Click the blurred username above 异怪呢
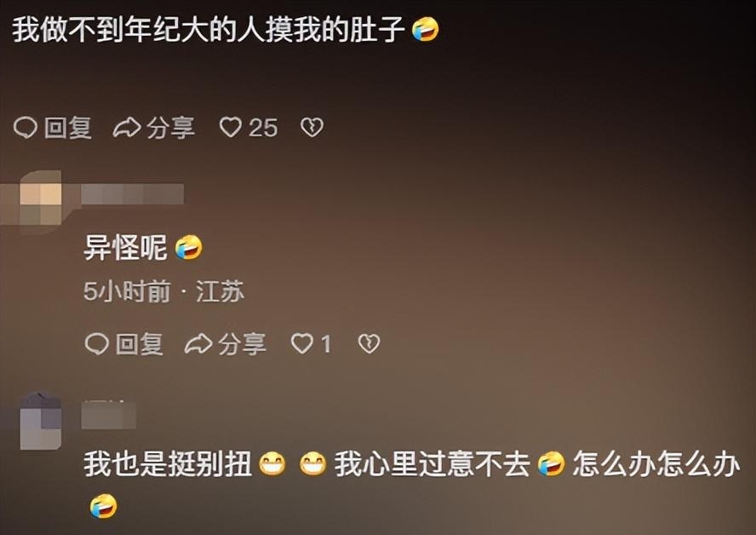This screenshot has height=535, width=756. pos(132,194)
